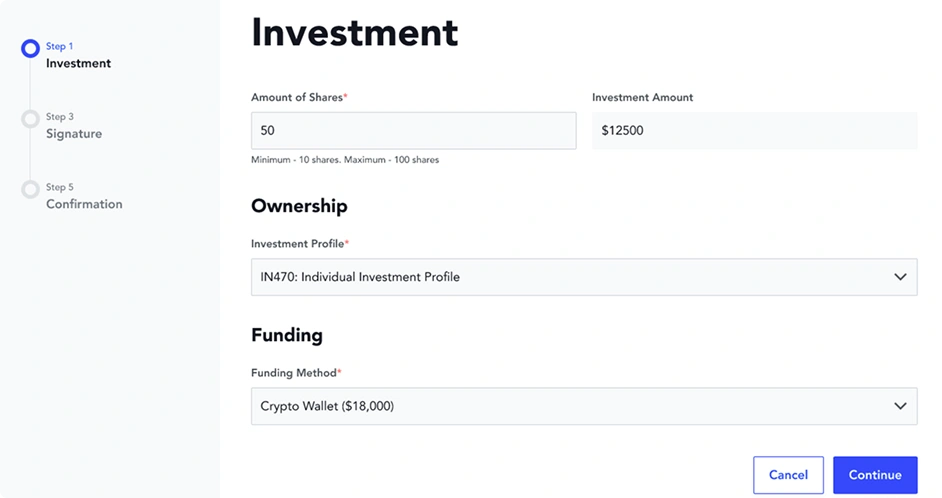942x498 pixels.
Task: Click the Investment Amount $12500 field
Action: pyautogui.click(x=754, y=130)
